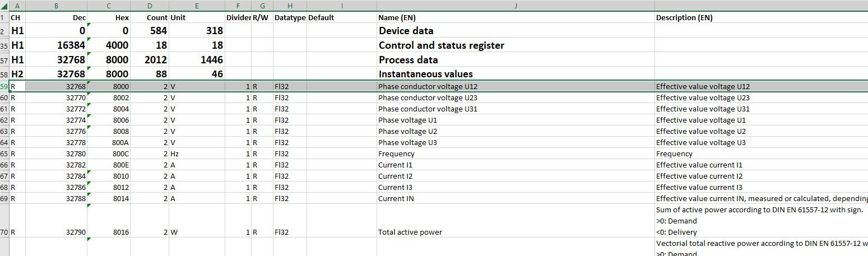Select column D header
868x256 pixels.
click(x=150, y=6)
